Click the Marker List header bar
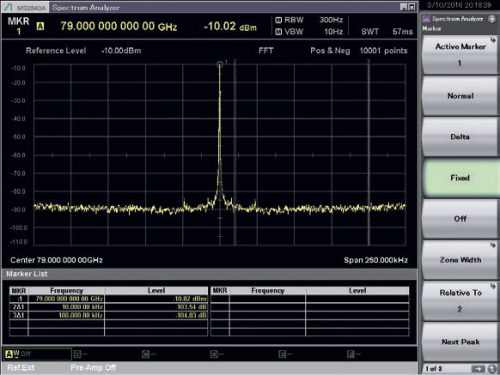Screen dimensions: 500x375 209,274
